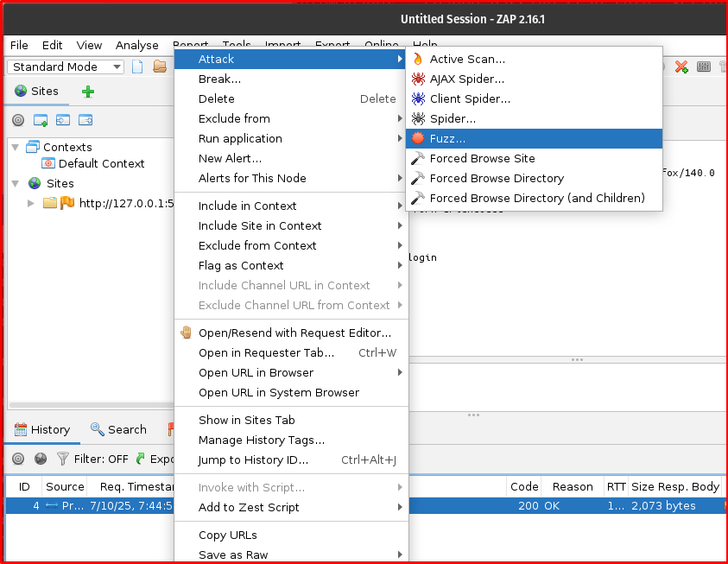
Task: Click the hand icon for Open/Resend Request Editor
Action: point(187,333)
